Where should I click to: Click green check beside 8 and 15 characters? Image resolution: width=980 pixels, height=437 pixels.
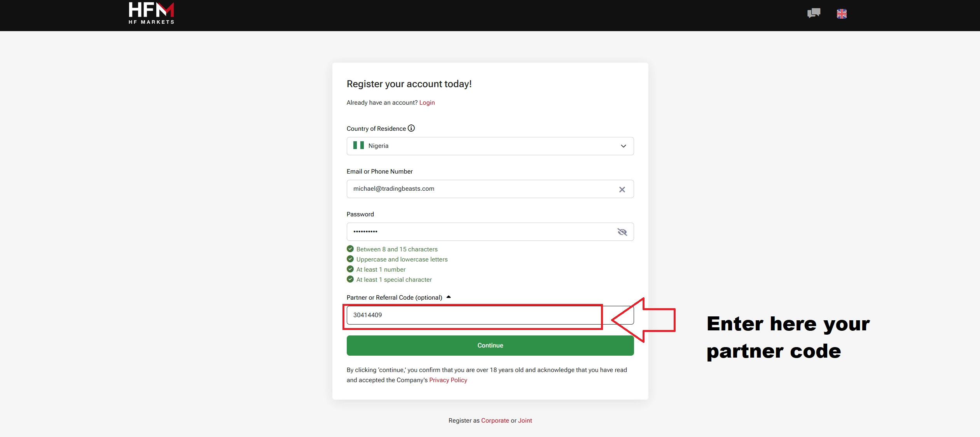[350, 249]
